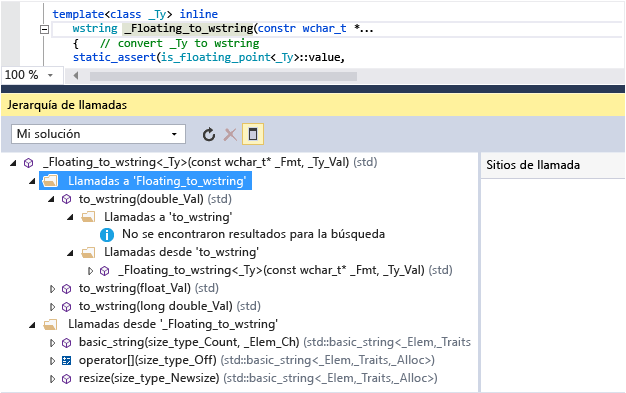Image resolution: width=626 pixels, height=393 pixels.
Task: Click folder icon beside Llamadas desde 'to_wstring'
Action: tap(88, 252)
